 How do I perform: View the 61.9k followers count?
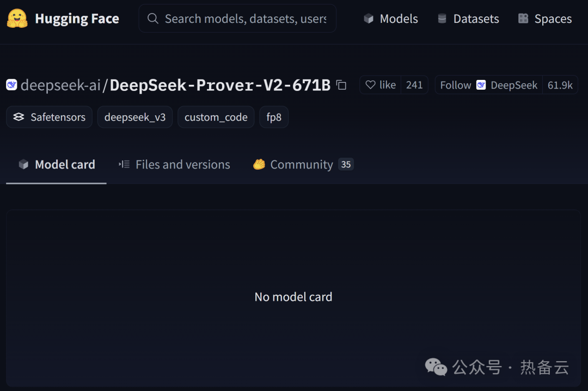pyautogui.click(x=560, y=85)
